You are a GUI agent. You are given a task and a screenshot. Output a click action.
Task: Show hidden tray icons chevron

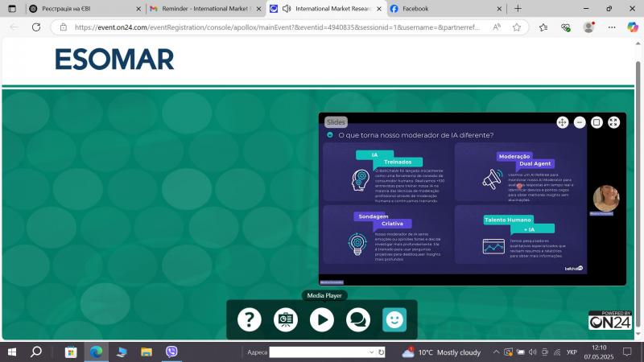click(x=496, y=352)
